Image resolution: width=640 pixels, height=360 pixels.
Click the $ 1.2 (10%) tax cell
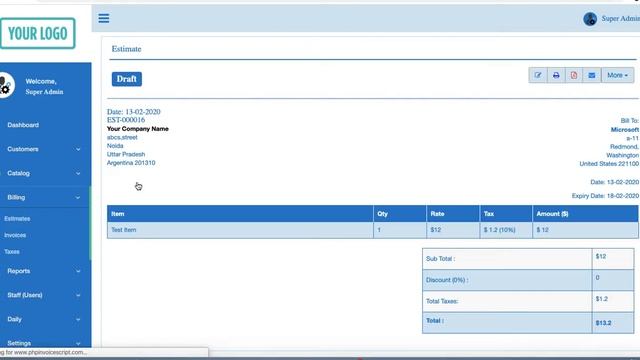click(506, 230)
